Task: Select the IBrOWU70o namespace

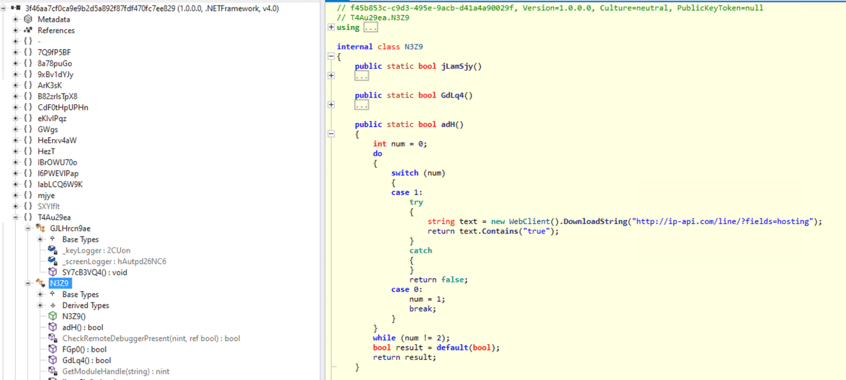Action: pyautogui.click(x=58, y=162)
